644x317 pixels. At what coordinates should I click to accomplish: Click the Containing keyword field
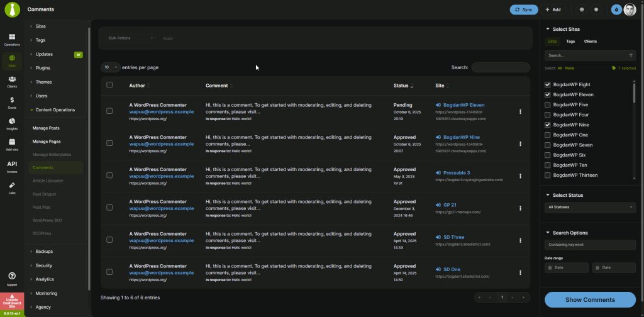[x=590, y=245]
